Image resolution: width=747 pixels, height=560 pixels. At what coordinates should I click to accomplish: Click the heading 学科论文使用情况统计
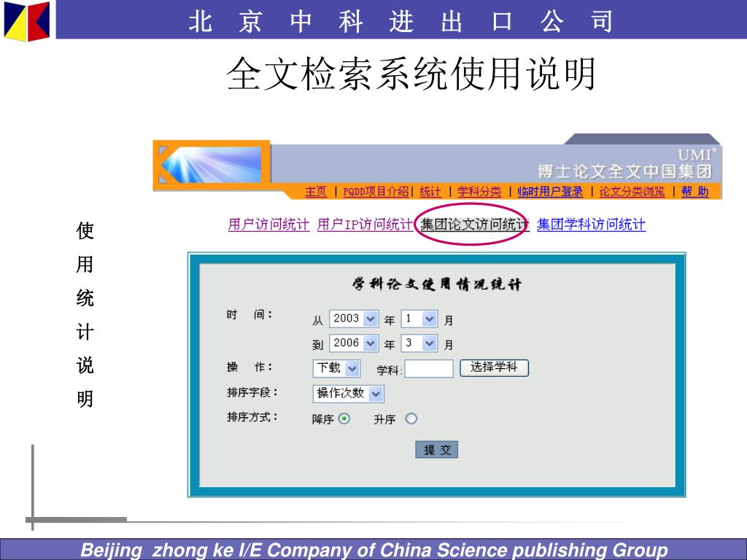tap(437, 284)
